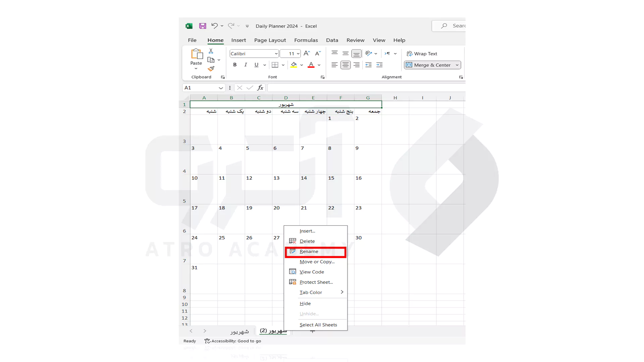Click the شهریور sheet tab
This screenshot has width=644, height=362.
pyautogui.click(x=239, y=331)
